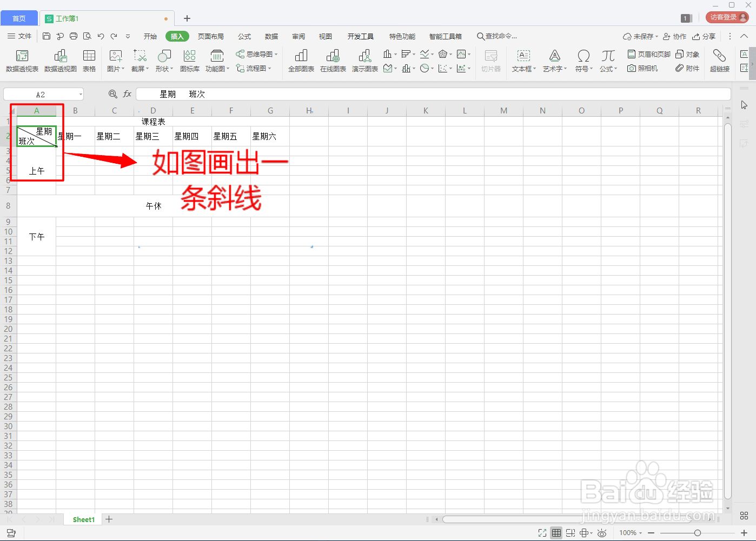Switch to the 审阅 tab

[299, 36]
